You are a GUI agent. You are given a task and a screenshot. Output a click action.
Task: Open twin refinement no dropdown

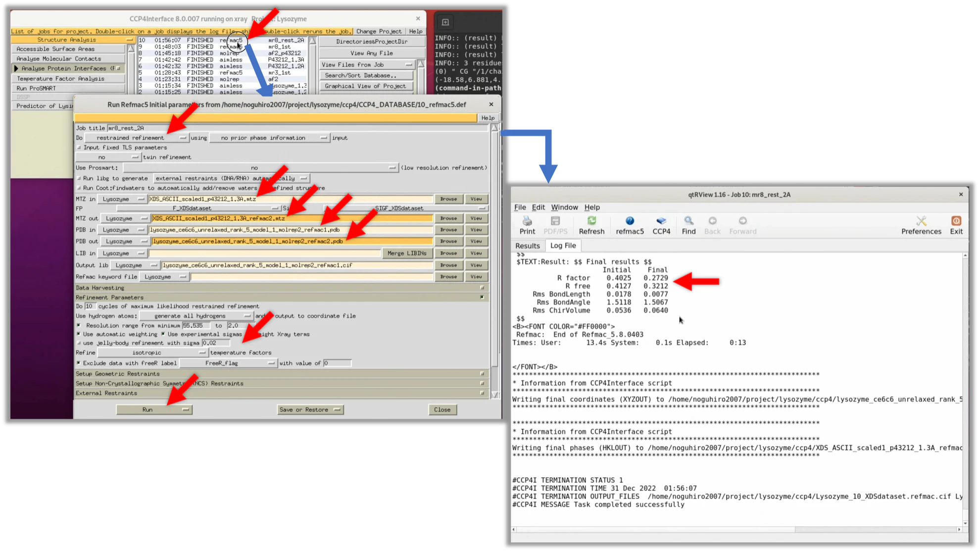tap(108, 157)
